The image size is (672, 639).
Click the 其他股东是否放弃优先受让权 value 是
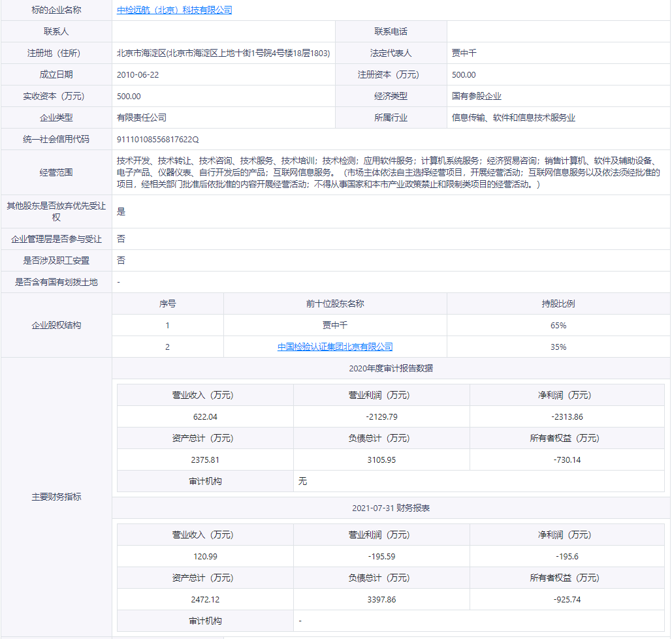pyautogui.click(x=121, y=211)
